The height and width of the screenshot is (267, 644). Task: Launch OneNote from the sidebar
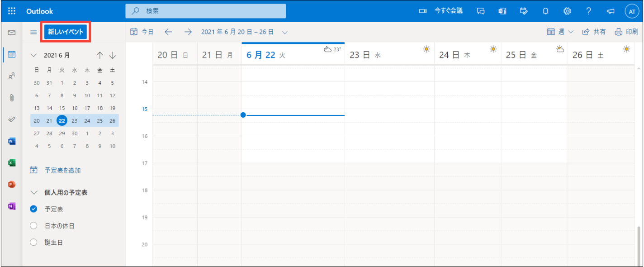(x=12, y=206)
